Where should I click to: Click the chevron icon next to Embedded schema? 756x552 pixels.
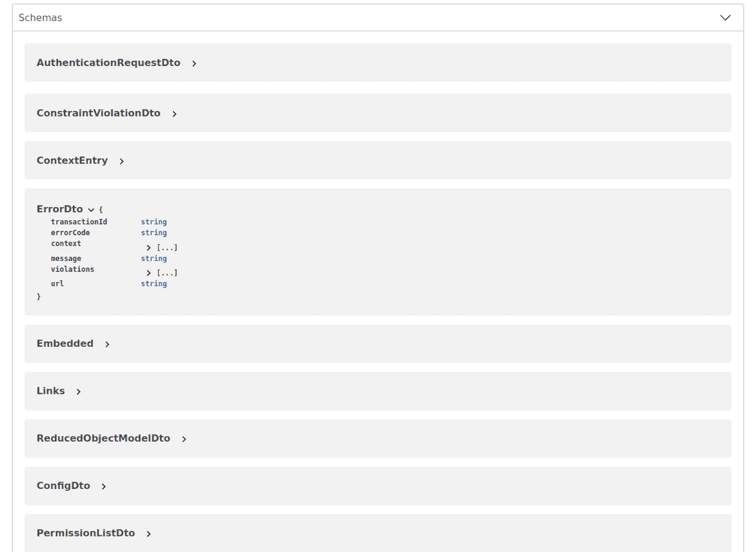click(x=108, y=344)
